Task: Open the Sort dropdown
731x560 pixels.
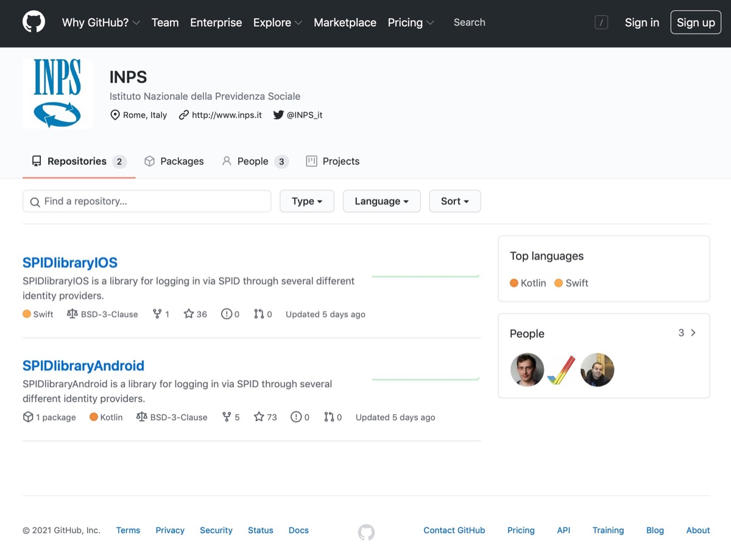Action: point(454,201)
